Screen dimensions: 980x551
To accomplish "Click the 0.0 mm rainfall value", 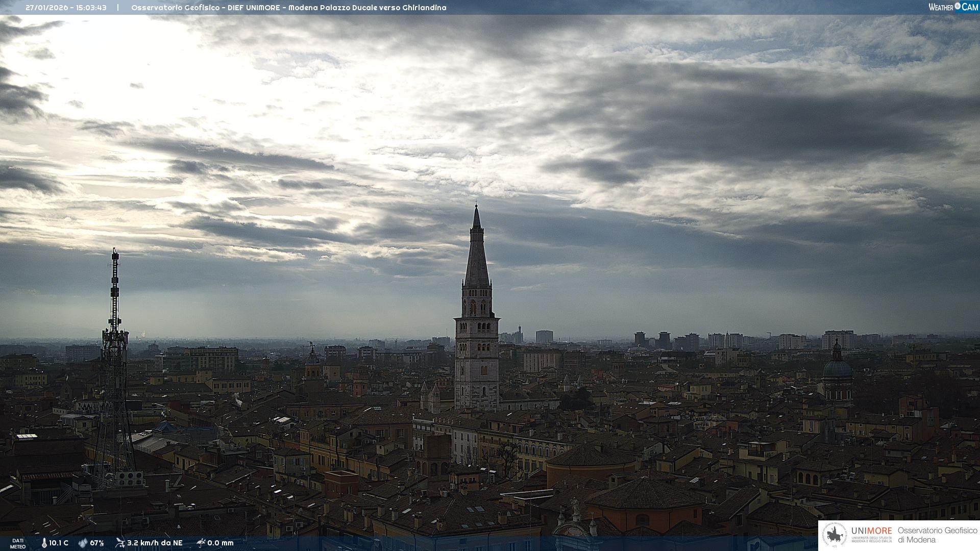I will point(220,543).
